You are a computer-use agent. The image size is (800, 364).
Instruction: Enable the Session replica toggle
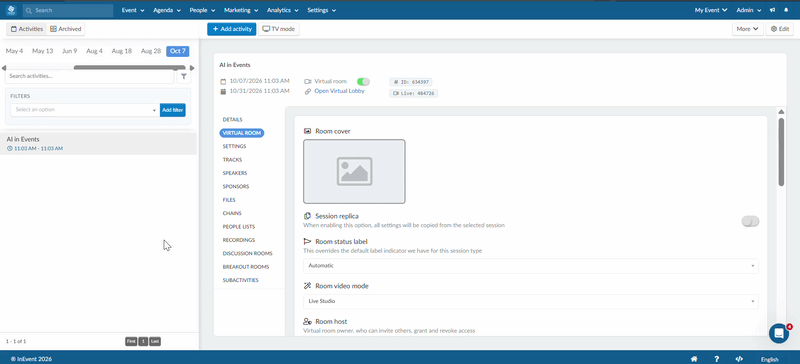(x=750, y=221)
